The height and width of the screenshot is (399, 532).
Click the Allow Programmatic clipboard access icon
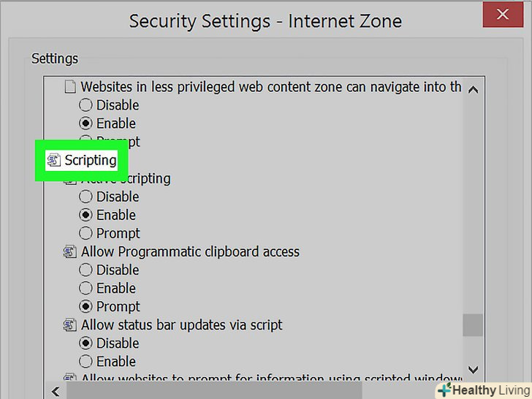pyautogui.click(x=70, y=252)
